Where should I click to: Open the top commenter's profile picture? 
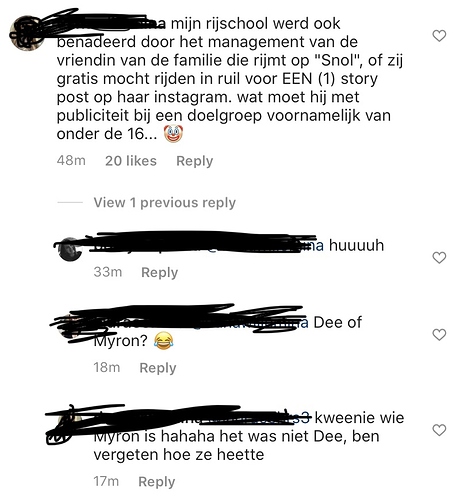(x=26, y=34)
